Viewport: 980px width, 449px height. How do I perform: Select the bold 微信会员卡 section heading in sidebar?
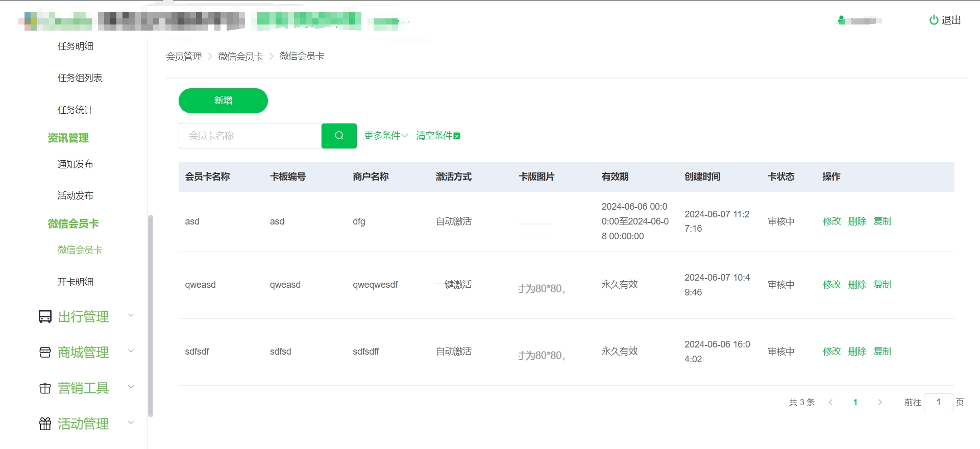(x=73, y=224)
